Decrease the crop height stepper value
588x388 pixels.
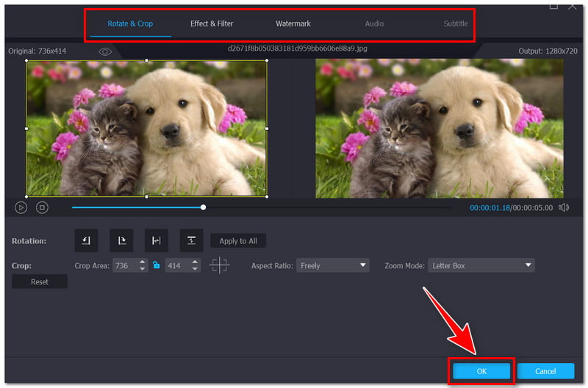click(195, 269)
